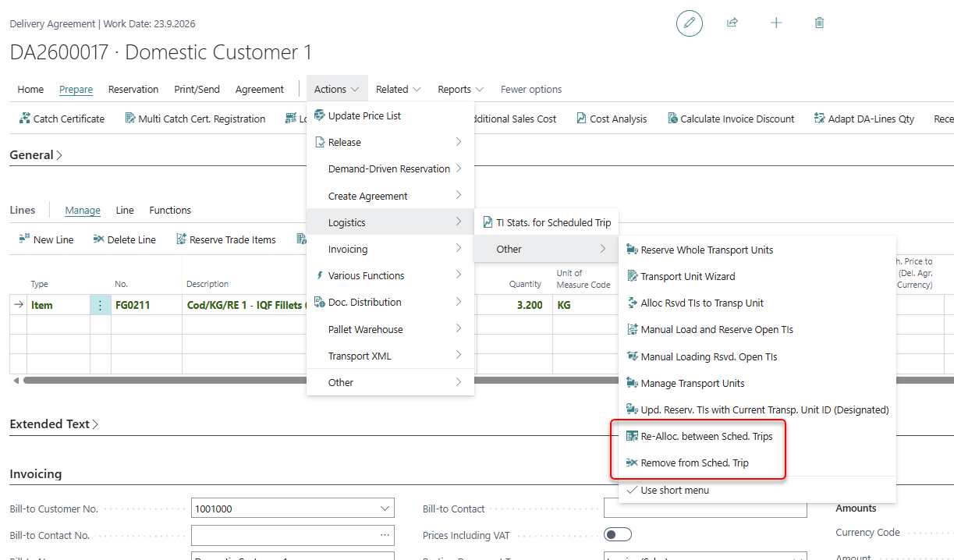The image size is (954, 560).
Task: Open Catch Certificate action
Action: pyautogui.click(x=61, y=119)
